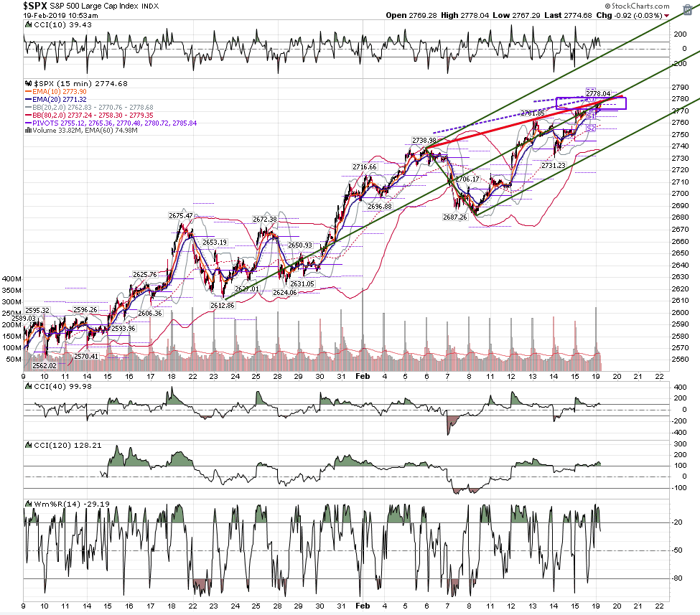Click the Open value 2769.28
The height and width of the screenshot is (615, 700).
[422, 16]
